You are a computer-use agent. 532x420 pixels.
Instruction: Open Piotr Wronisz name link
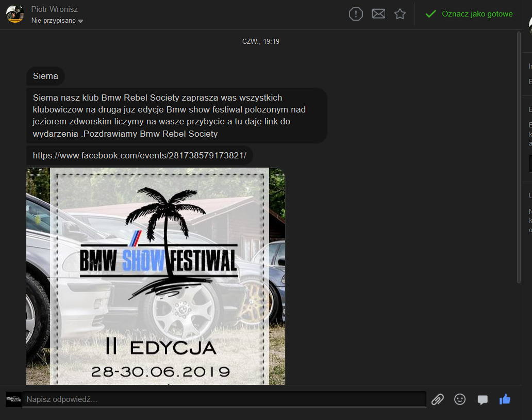pyautogui.click(x=54, y=9)
